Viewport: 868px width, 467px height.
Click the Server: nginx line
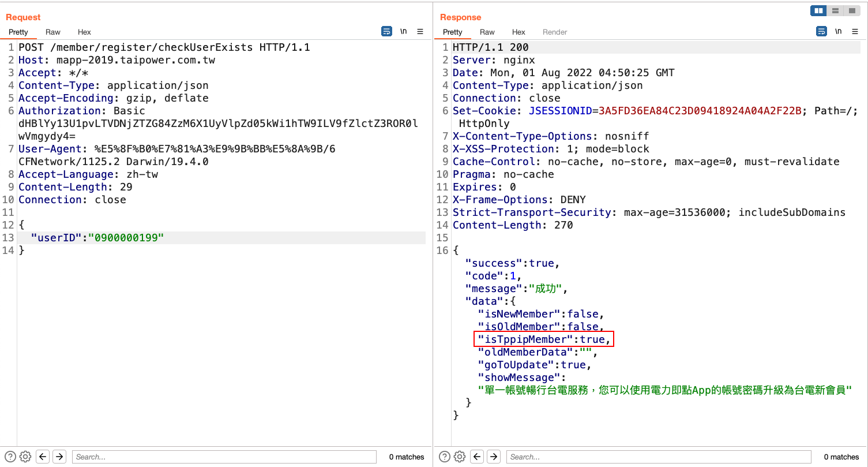tap(494, 60)
